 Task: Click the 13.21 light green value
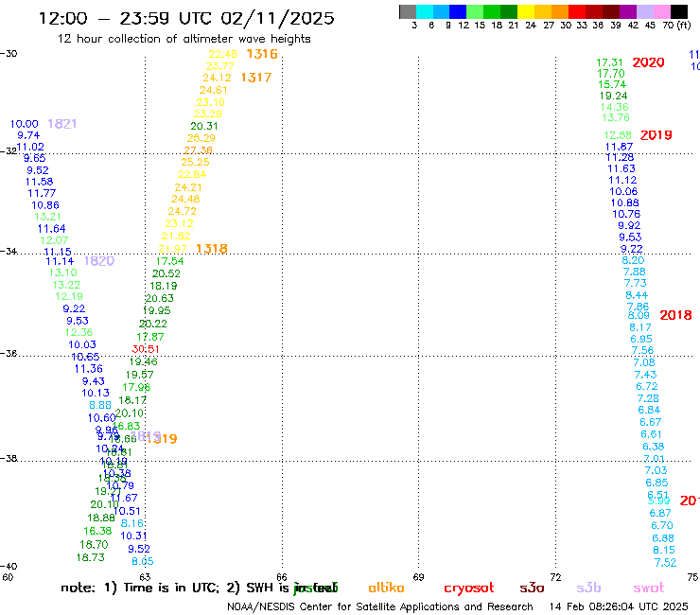[47, 217]
